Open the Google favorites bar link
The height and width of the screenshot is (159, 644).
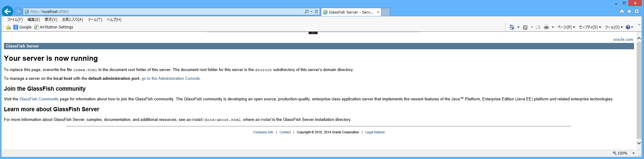pyautogui.click(x=22, y=27)
